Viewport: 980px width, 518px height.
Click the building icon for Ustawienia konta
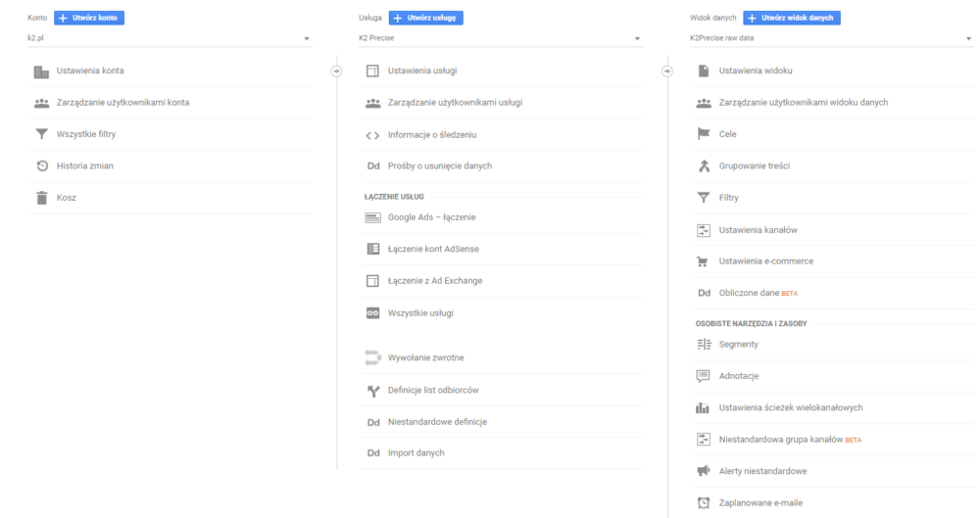coord(41,71)
